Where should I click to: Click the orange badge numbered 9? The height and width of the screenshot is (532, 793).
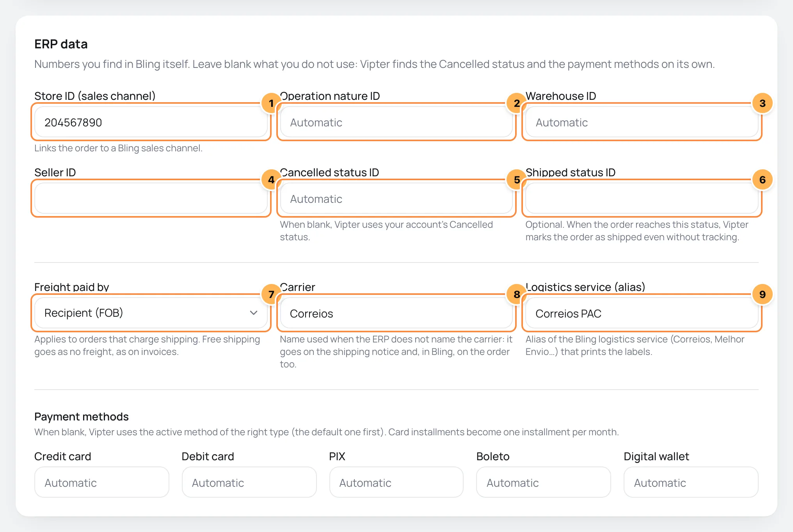coord(762,294)
